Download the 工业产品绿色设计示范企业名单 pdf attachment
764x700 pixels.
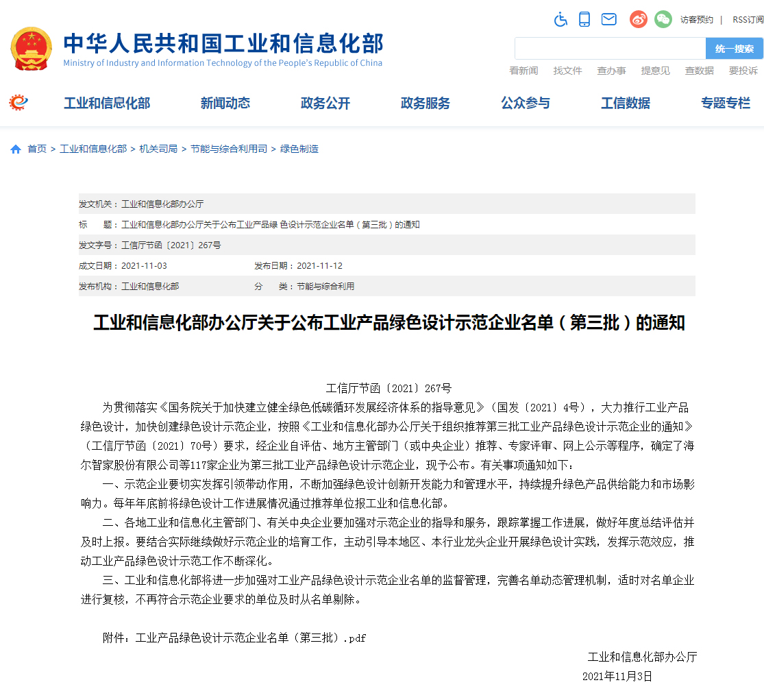(251, 638)
